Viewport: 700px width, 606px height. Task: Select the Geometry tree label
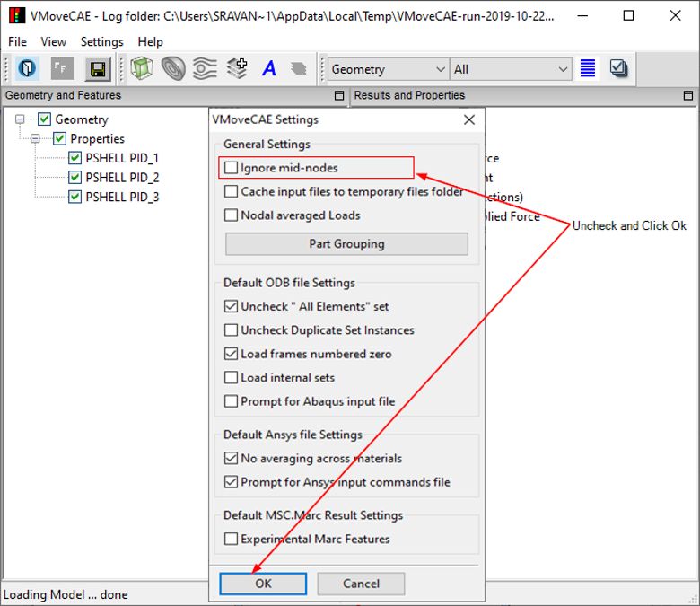[82, 119]
